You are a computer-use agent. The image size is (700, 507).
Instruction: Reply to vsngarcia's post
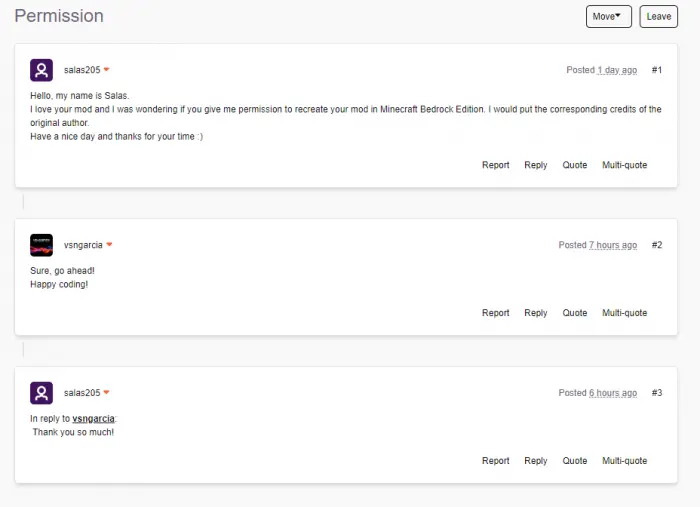pyautogui.click(x=535, y=313)
